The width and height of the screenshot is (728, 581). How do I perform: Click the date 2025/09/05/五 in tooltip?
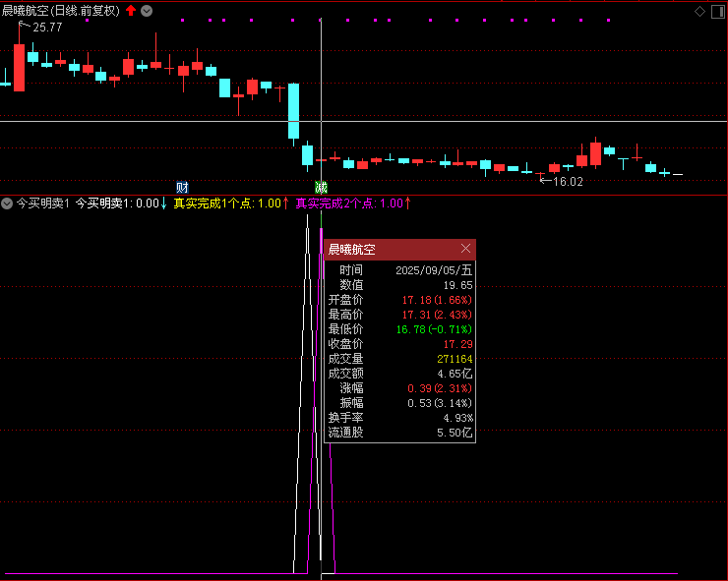click(434, 270)
